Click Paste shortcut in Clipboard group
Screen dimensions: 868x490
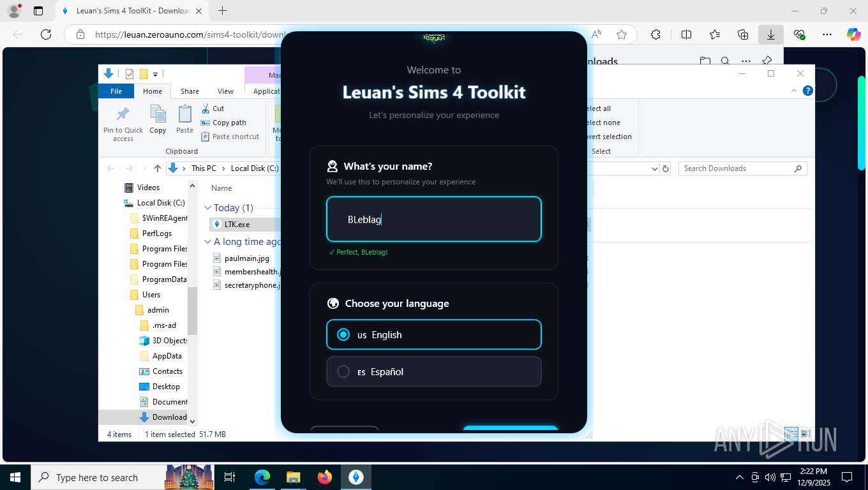230,137
